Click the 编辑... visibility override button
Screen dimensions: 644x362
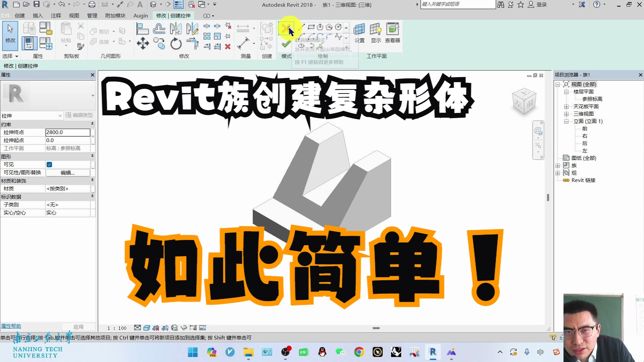[67, 173]
